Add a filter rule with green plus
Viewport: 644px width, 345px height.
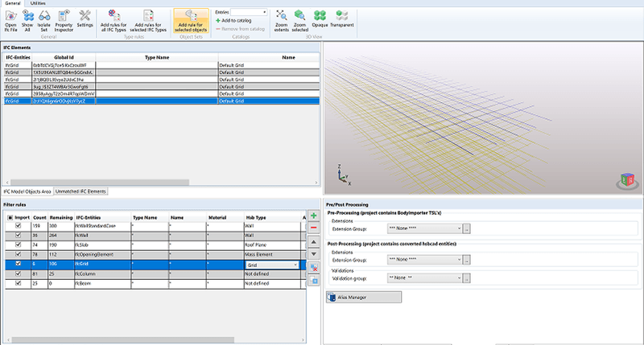(314, 216)
